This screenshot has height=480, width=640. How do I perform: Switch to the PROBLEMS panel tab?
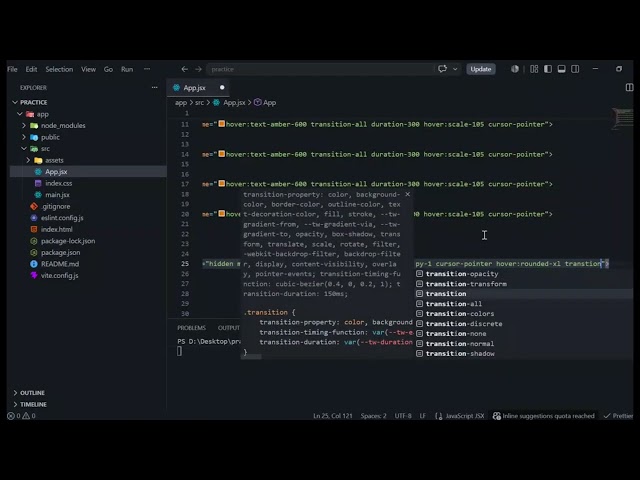[191, 328]
